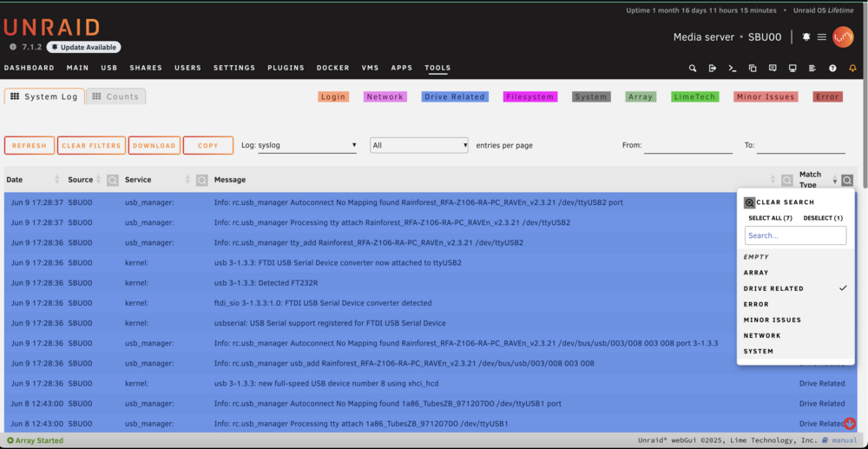Sort by the Date column arrows
Screen dimensions: 868x449
pyautogui.click(x=56, y=180)
